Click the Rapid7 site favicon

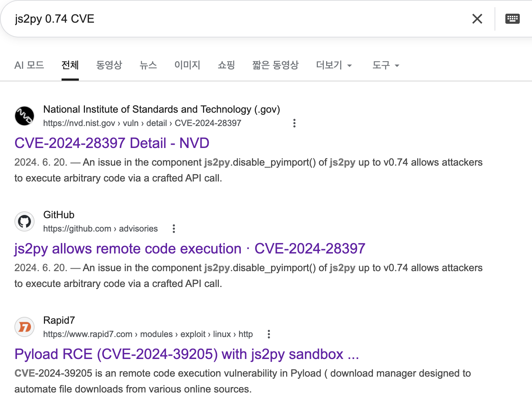coord(24,327)
